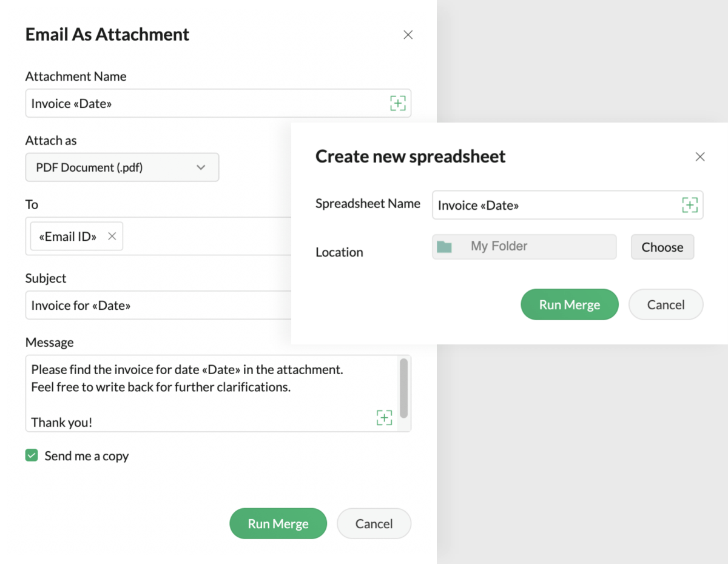This screenshot has height=564, width=728.
Task: Click Cancel in Email As Attachment dialog
Action: pyautogui.click(x=374, y=523)
